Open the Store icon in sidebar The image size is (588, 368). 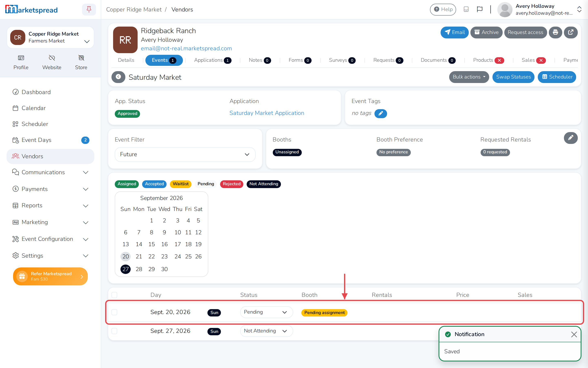click(81, 63)
